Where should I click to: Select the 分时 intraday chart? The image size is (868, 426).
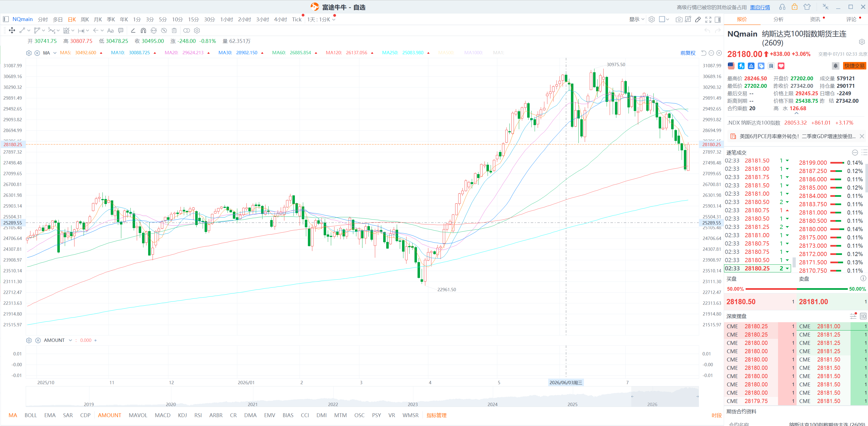point(43,20)
